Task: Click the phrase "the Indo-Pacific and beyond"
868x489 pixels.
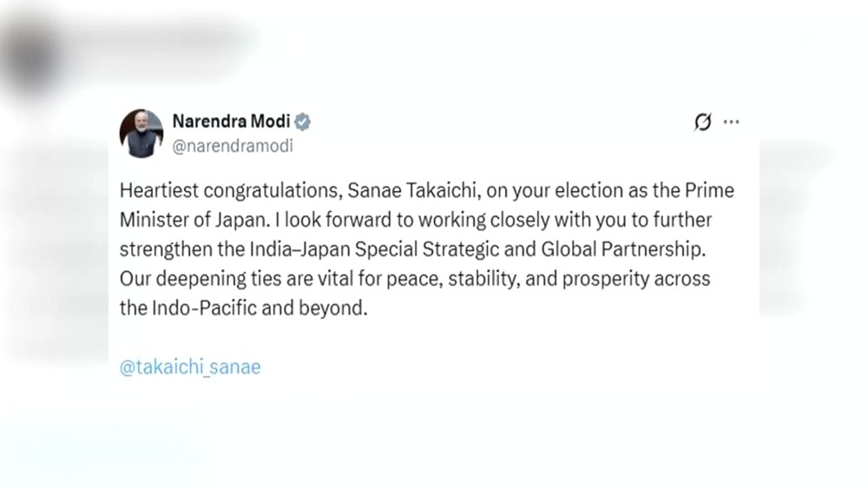Action: point(244,308)
